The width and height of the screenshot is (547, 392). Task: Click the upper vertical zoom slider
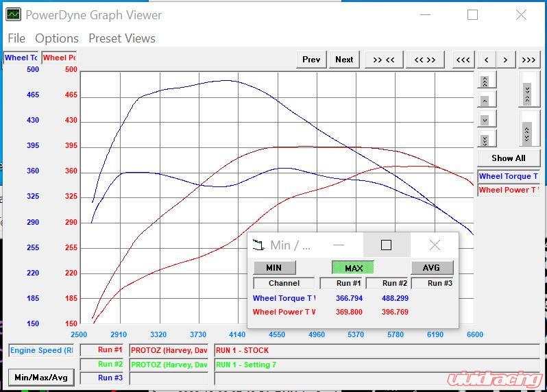[526, 91]
